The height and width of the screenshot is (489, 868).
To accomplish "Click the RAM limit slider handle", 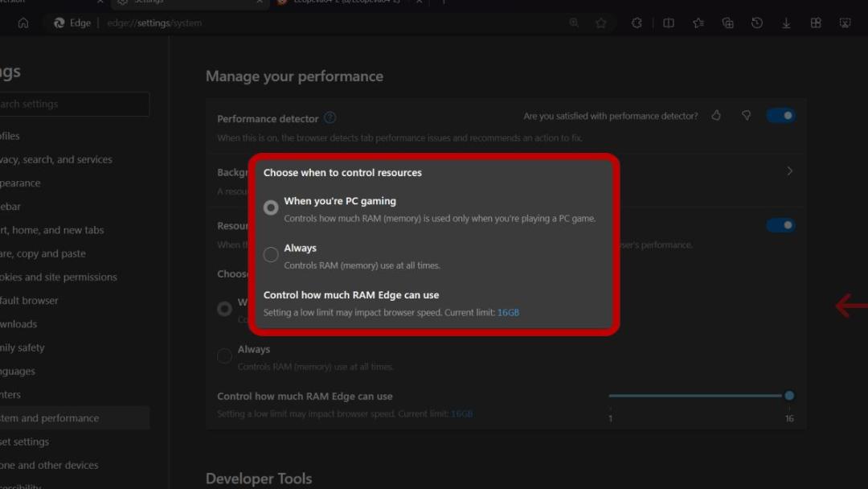I will point(789,396).
